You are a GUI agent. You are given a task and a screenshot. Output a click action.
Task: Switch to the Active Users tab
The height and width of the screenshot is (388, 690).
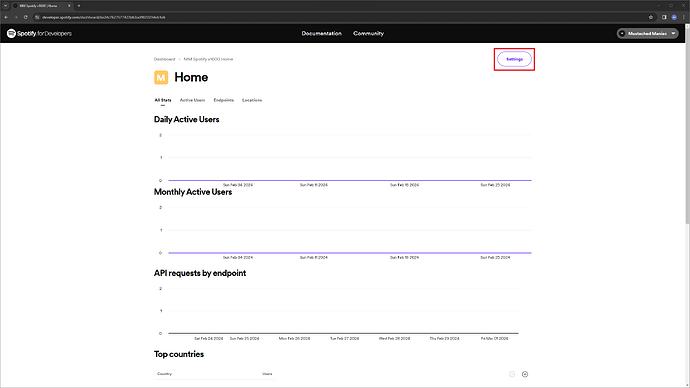pyautogui.click(x=192, y=100)
